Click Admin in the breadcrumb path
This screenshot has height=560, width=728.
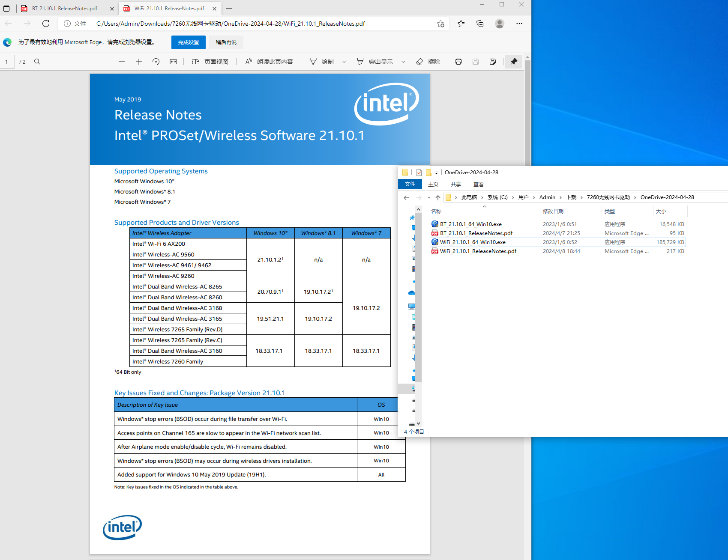(x=547, y=197)
